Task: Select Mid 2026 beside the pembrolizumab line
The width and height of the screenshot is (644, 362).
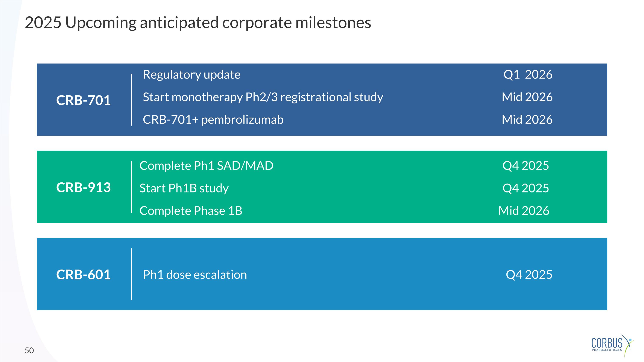Action: point(527,120)
